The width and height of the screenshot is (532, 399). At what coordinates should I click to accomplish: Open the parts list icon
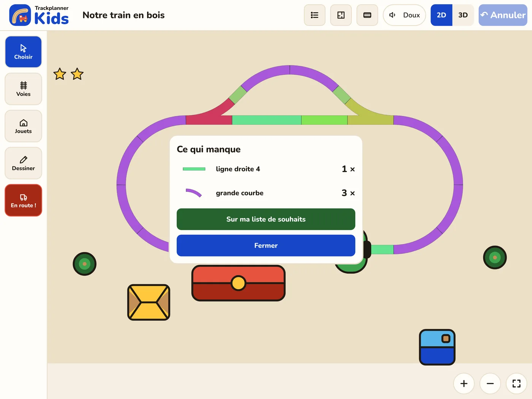coord(315,15)
